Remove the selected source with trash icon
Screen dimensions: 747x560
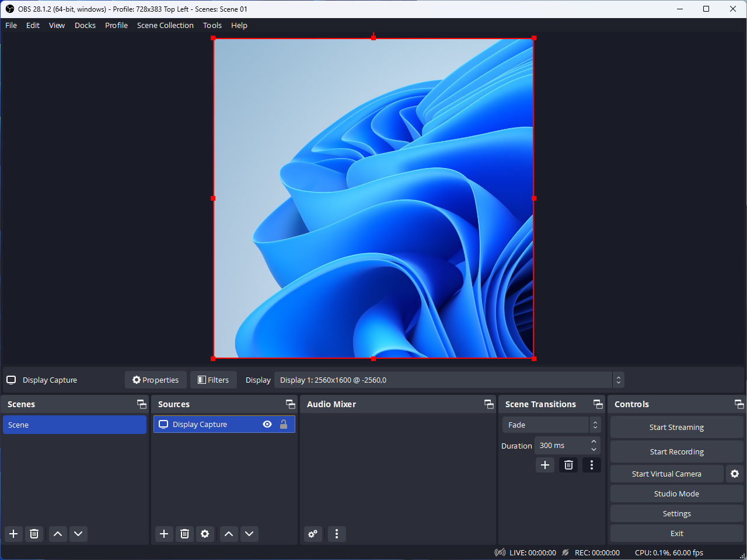184,534
